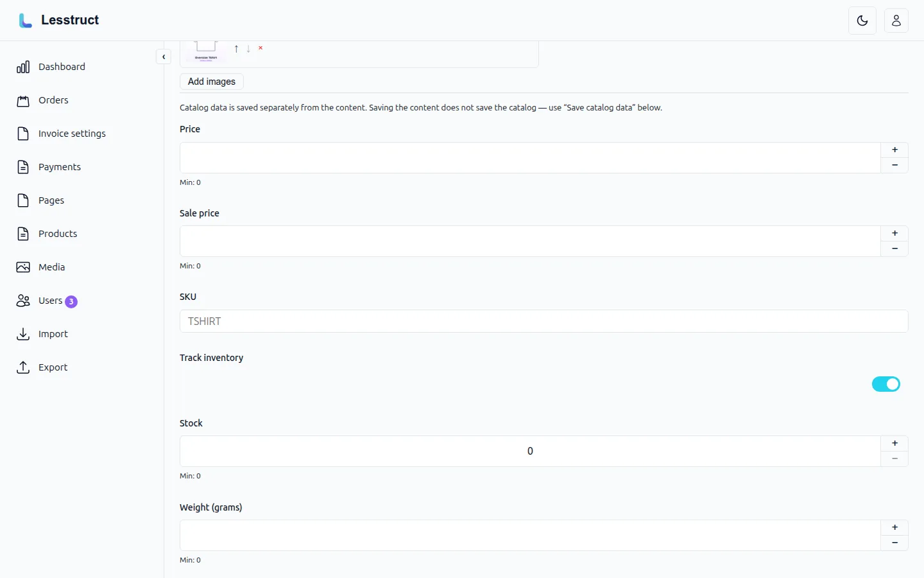The width and height of the screenshot is (924, 578).
Task: Decrease Price with minus button
Action: pyautogui.click(x=894, y=166)
